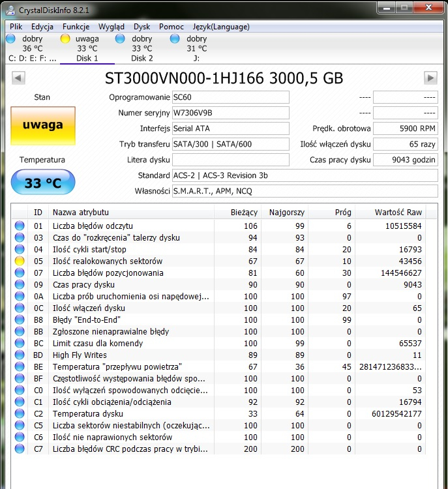Select row Częstotliwość występowania błędów spo...

click(218, 379)
